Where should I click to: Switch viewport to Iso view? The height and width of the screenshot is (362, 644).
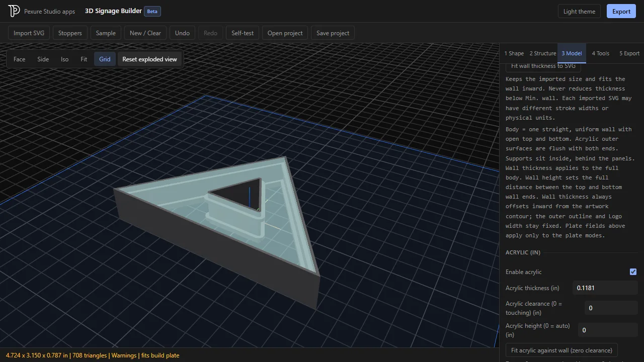[x=65, y=59]
